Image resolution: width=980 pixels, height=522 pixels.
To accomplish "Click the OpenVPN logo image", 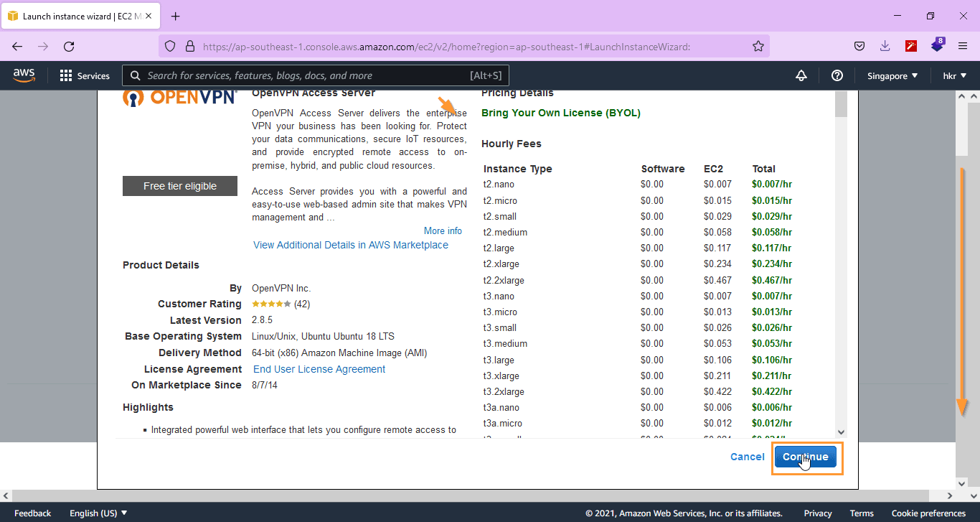I will pos(179,97).
